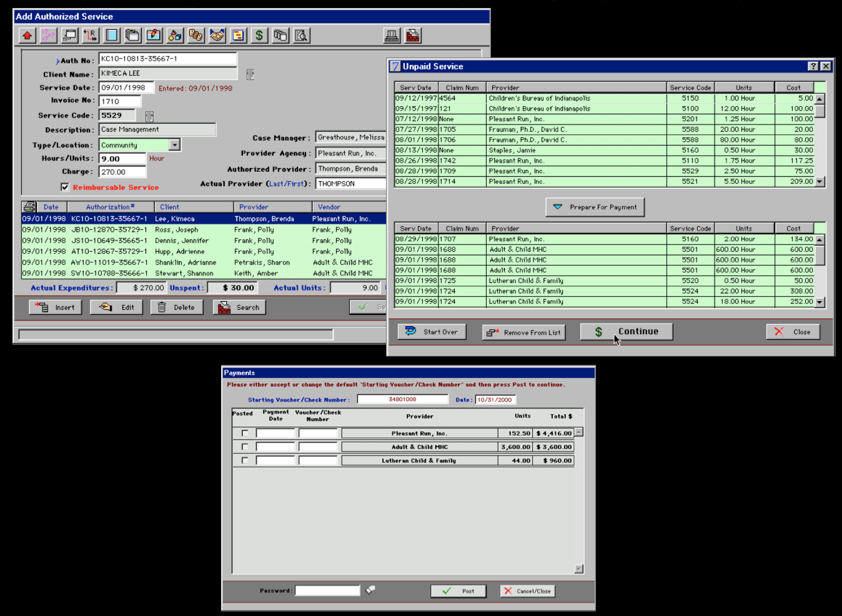This screenshot has height=616, width=842.
Task: Click Starting Voucher/Check Number field
Action: 403,399
